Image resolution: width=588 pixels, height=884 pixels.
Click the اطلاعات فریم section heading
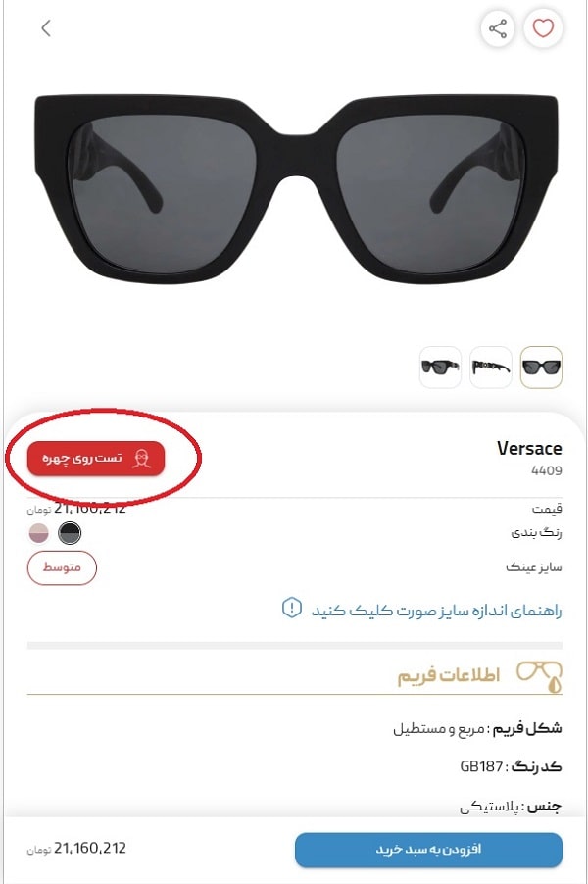coord(449,675)
